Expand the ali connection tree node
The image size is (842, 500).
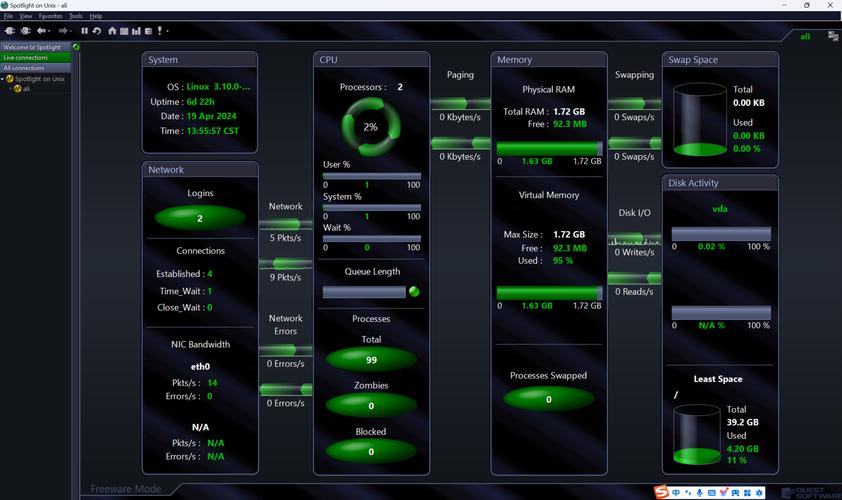[x=11, y=88]
